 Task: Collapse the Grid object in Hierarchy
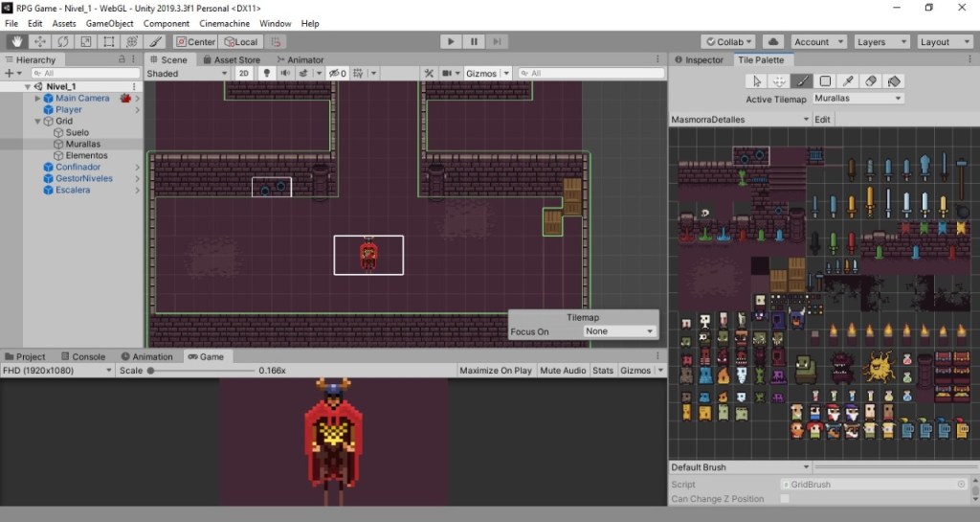[x=38, y=122]
